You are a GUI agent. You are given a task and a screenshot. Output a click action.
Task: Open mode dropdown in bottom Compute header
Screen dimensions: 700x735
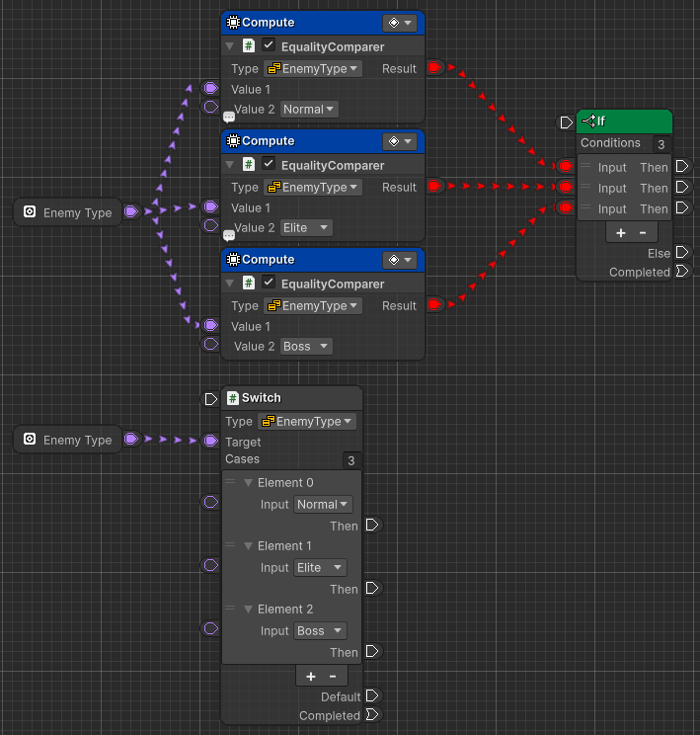(400, 260)
